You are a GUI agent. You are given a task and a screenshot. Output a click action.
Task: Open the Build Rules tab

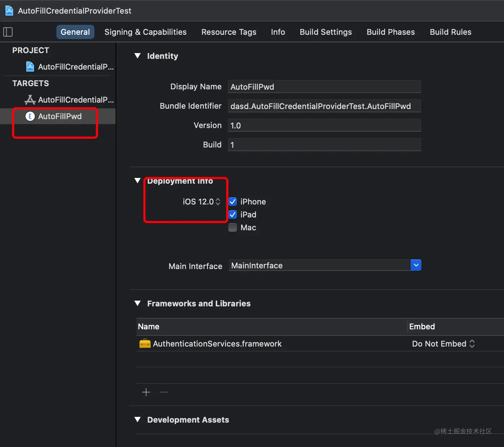(x=451, y=32)
